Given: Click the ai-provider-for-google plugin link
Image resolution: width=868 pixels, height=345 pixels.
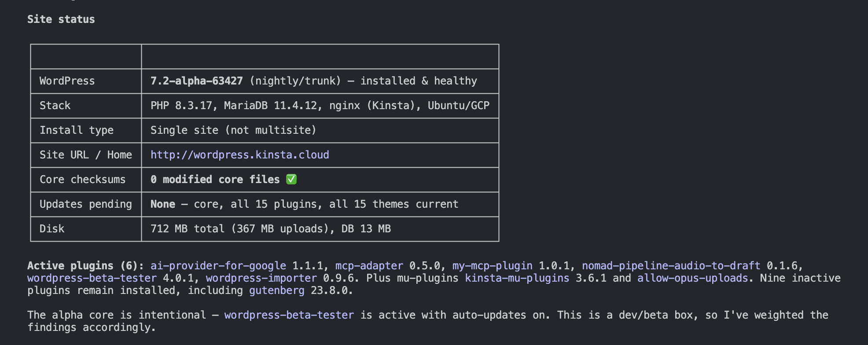Looking at the screenshot, I should 218,266.
